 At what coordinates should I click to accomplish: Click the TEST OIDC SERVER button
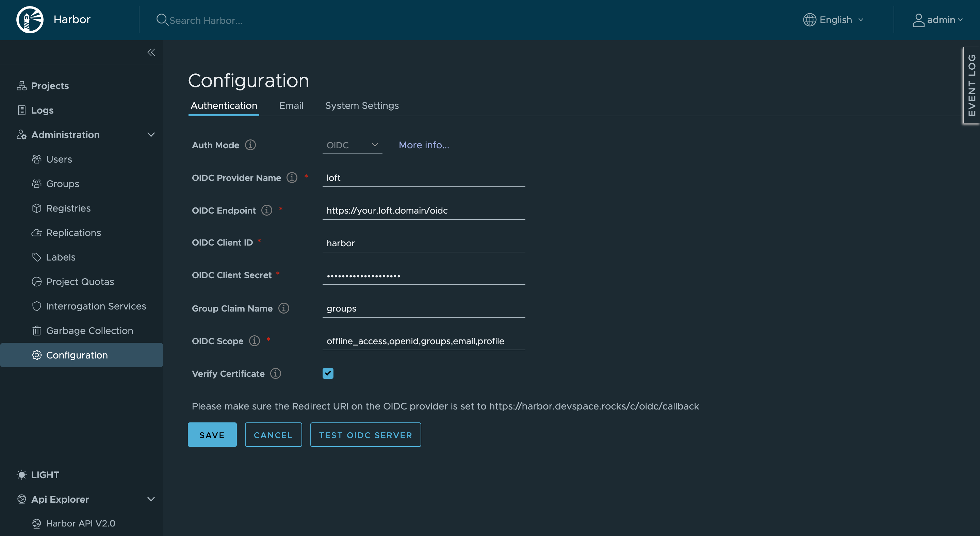(x=365, y=435)
